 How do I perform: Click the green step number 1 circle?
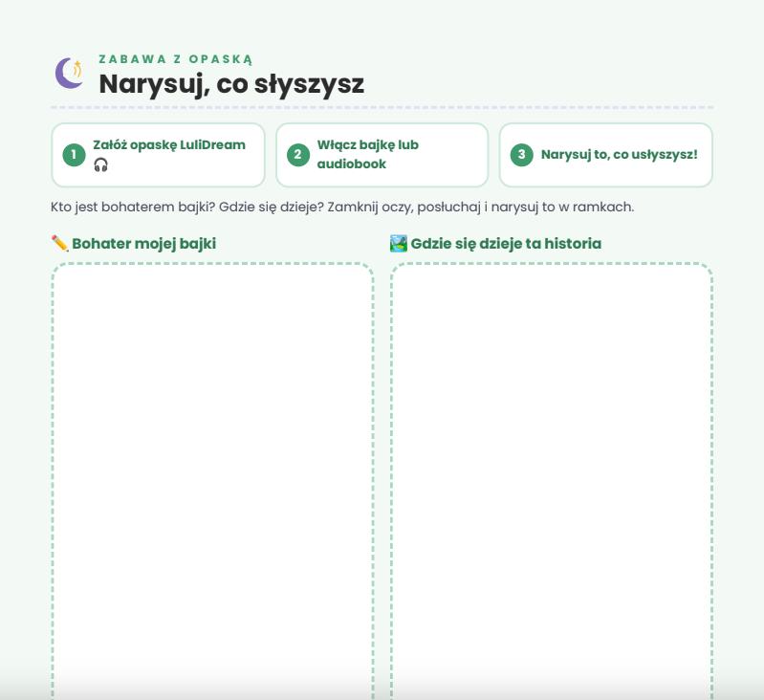tap(74, 155)
